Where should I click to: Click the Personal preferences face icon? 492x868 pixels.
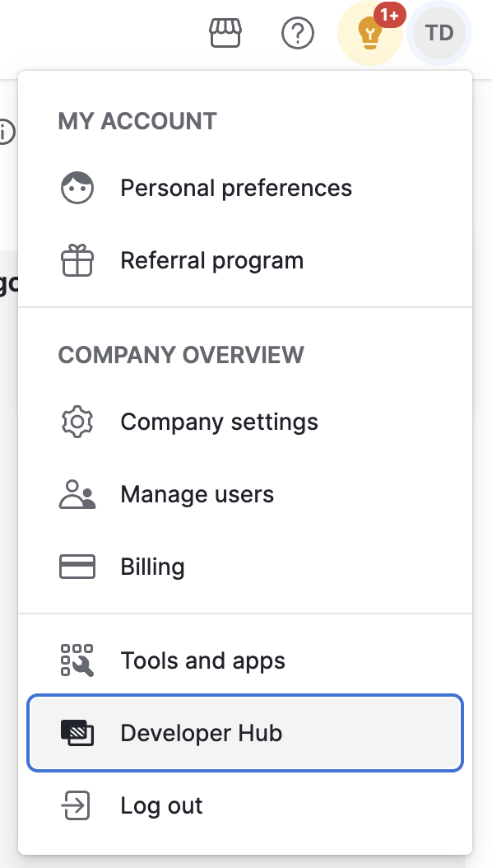tap(77, 188)
